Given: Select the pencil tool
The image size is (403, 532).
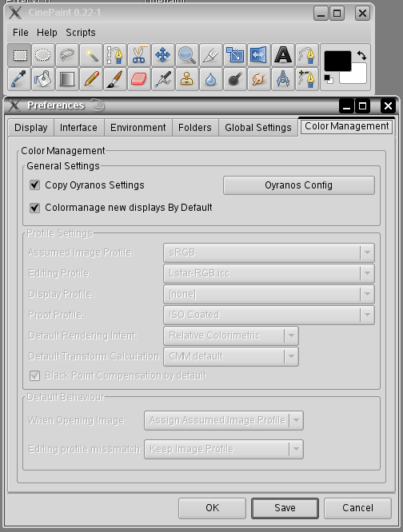Looking at the screenshot, I should pyautogui.click(x=91, y=79).
